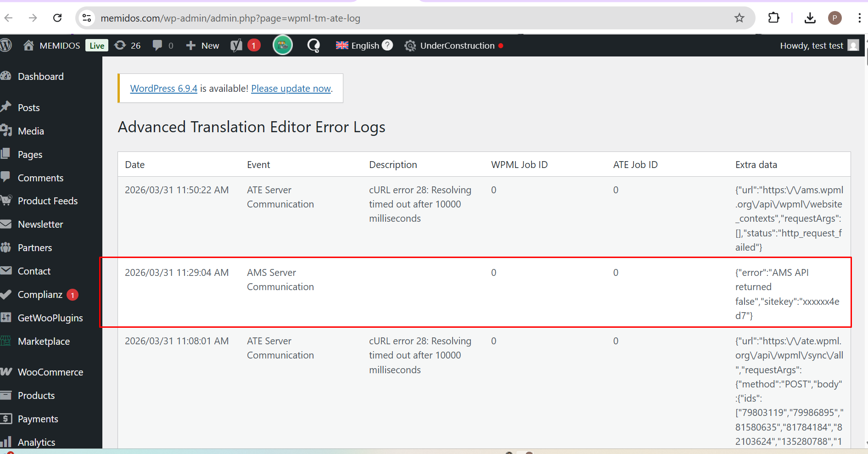
Task: Click the help question mark beside English
Action: point(387,45)
